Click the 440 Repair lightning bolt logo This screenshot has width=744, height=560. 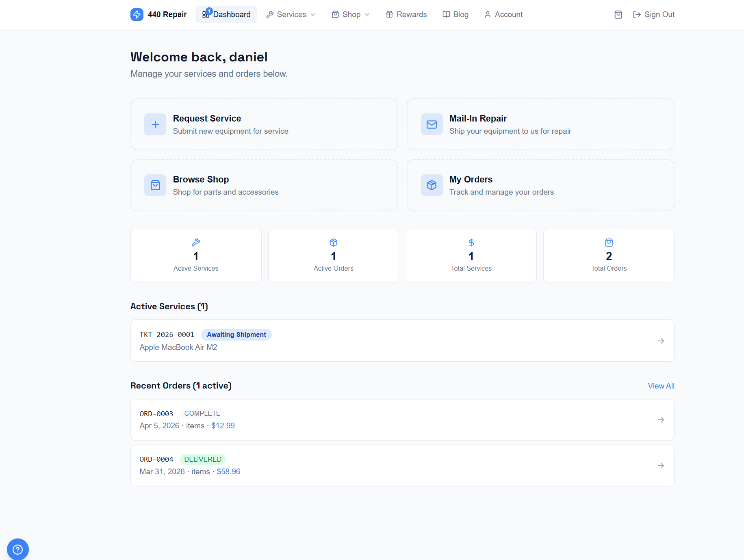click(x=137, y=15)
